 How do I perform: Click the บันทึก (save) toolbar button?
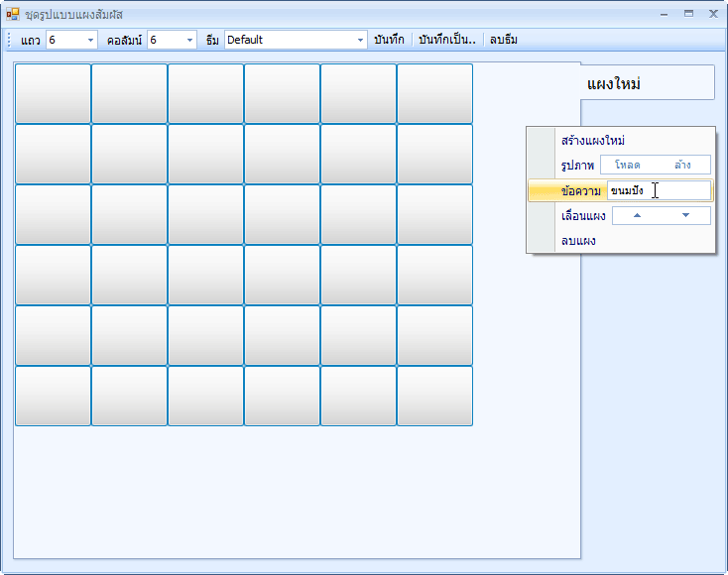(x=389, y=40)
